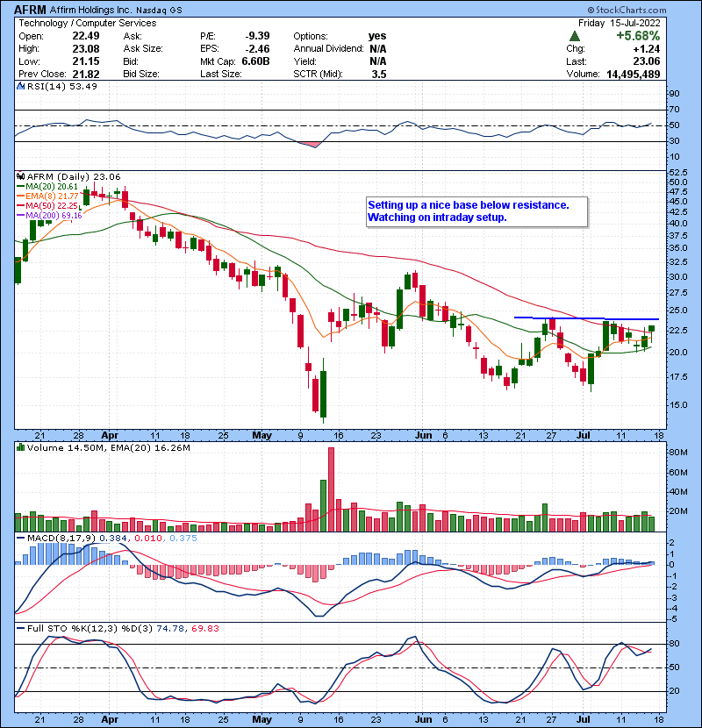The height and width of the screenshot is (728, 702).
Task: Click the MACD value 0.384
Action: pyautogui.click(x=113, y=538)
